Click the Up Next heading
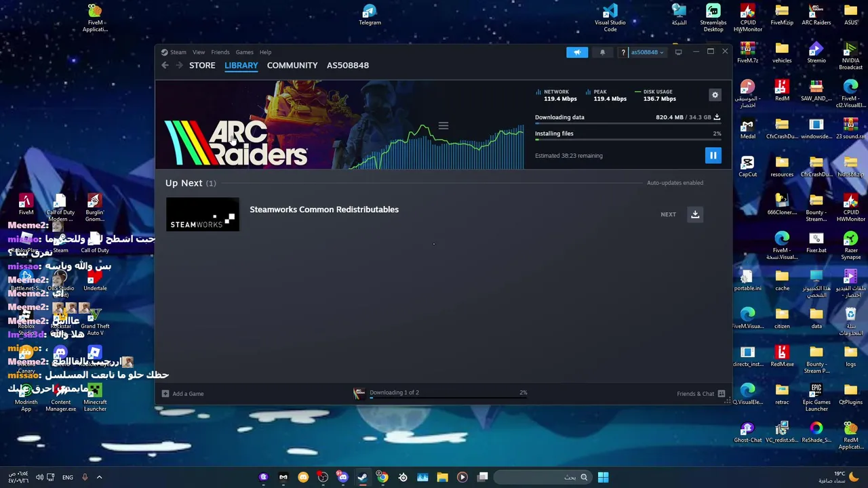 tap(191, 183)
